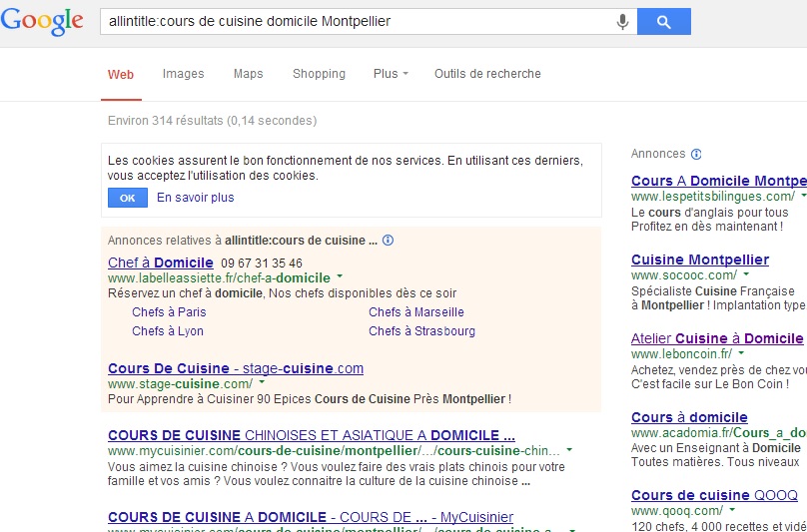Click the microphone voice search icon
This screenshot has width=807, height=532.
tap(623, 22)
